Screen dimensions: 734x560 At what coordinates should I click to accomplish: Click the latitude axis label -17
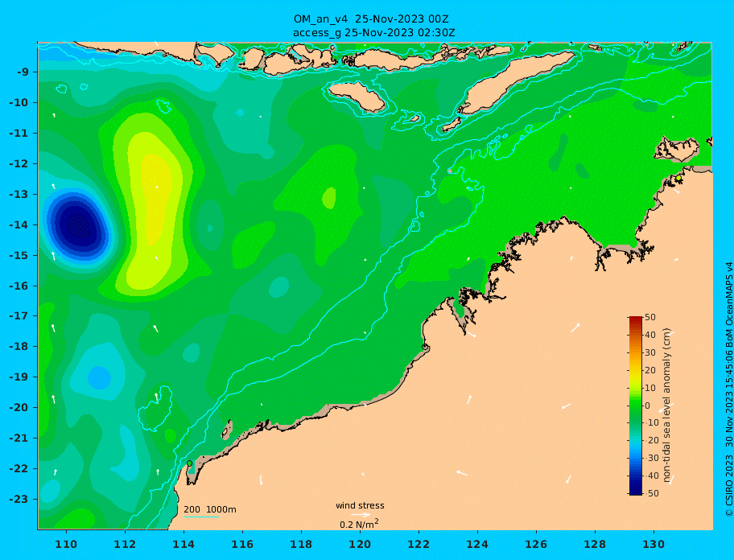pyautogui.click(x=19, y=316)
